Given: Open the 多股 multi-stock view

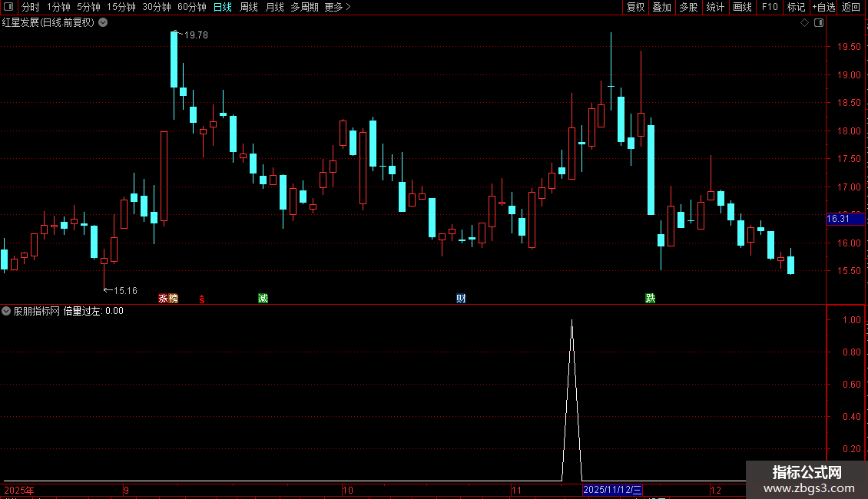Looking at the screenshot, I should tap(689, 7).
